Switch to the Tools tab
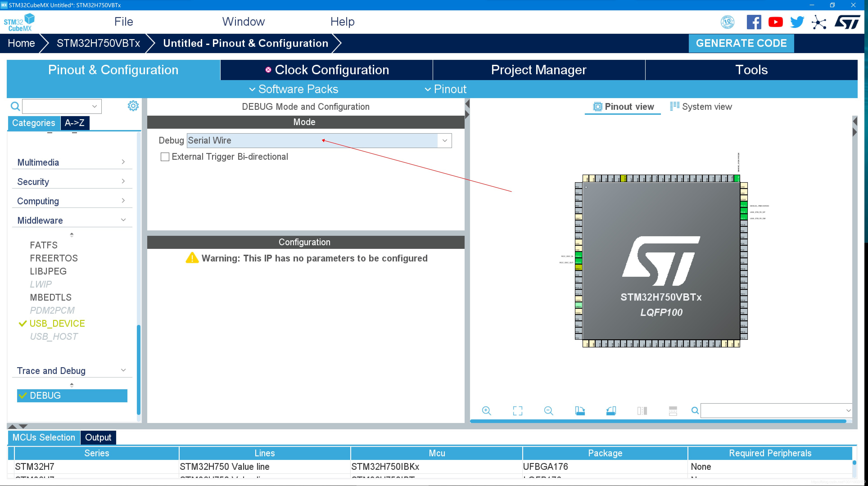868x486 pixels. pos(751,70)
